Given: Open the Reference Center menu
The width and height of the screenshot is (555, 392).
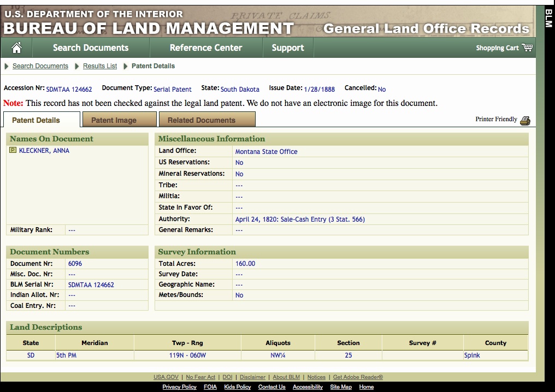Looking at the screenshot, I should pos(205,48).
